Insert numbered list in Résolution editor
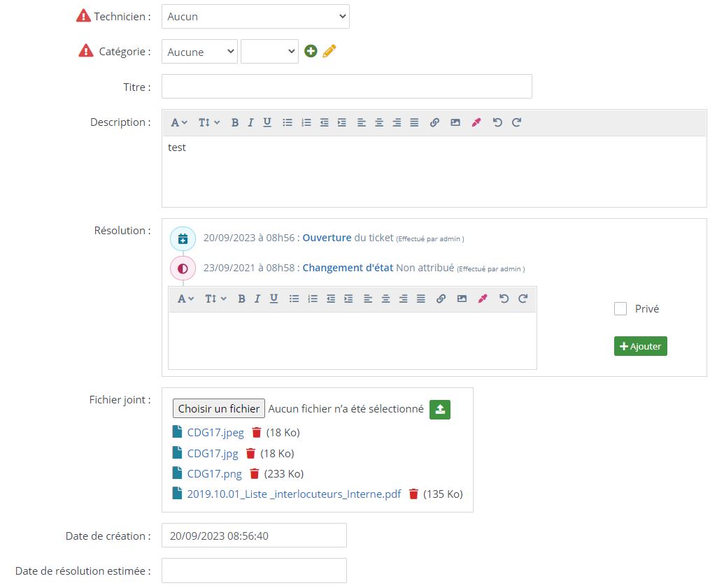 (x=313, y=299)
